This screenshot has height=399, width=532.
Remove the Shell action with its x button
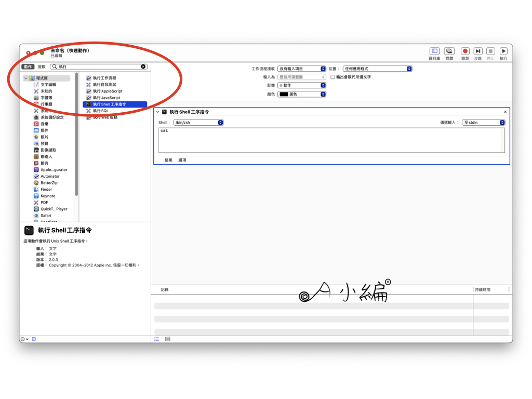tap(505, 112)
